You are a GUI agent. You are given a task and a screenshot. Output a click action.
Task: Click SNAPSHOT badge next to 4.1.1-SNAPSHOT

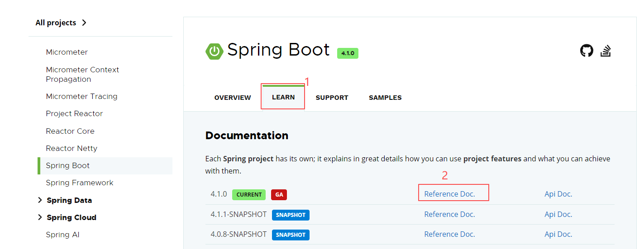tap(291, 215)
